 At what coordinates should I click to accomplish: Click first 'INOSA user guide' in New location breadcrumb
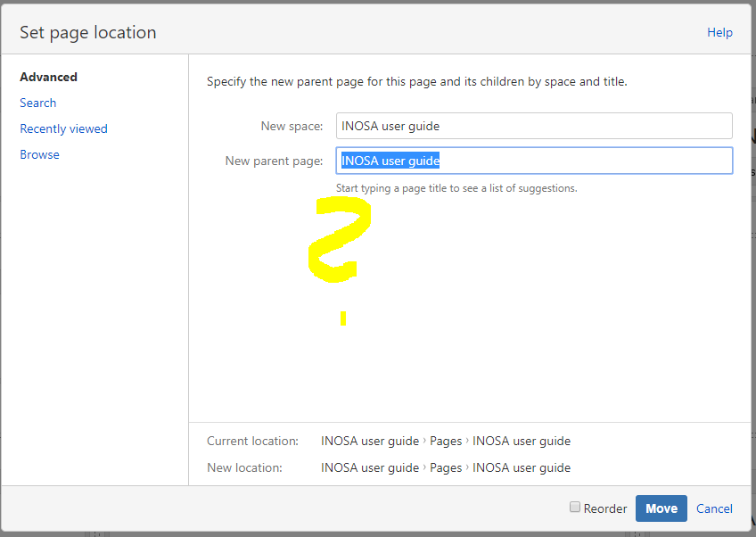tap(370, 467)
